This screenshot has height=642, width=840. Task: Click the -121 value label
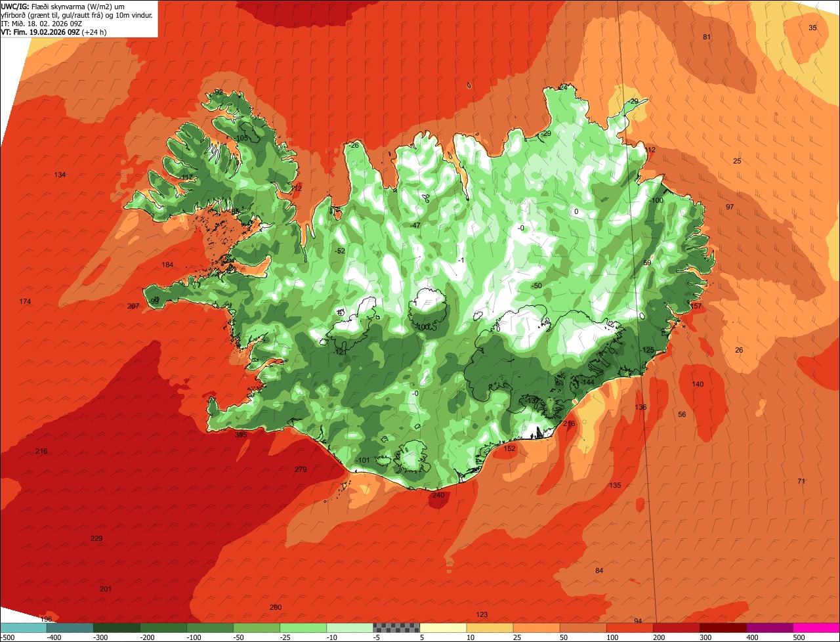(x=339, y=352)
